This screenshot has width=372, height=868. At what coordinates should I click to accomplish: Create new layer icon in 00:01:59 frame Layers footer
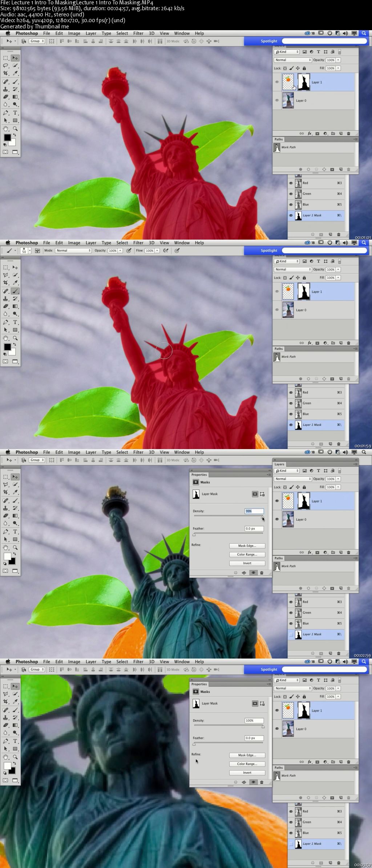point(341,343)
